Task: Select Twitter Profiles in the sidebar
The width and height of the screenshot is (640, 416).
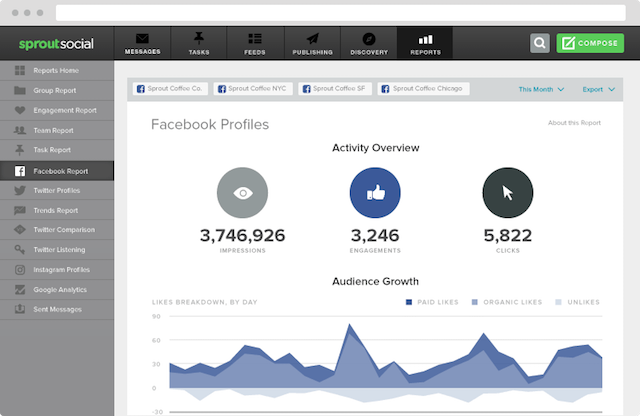Action: (x=57, y=190)
